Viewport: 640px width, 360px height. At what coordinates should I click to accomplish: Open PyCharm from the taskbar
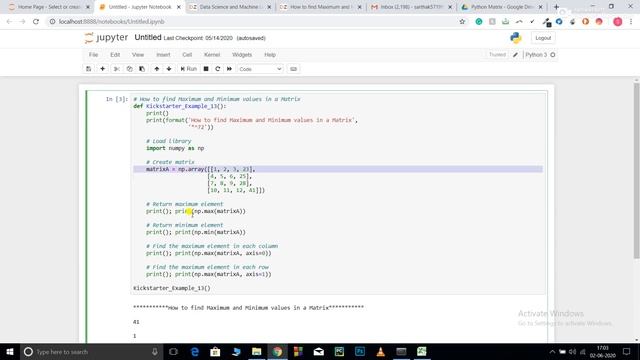point(339,351)
